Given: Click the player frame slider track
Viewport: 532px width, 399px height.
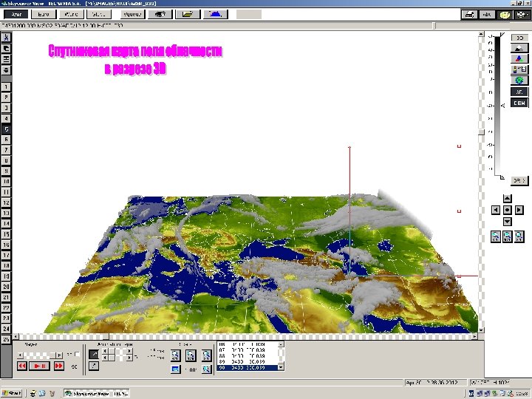Looking at the screenshot, I should [39, 355].
